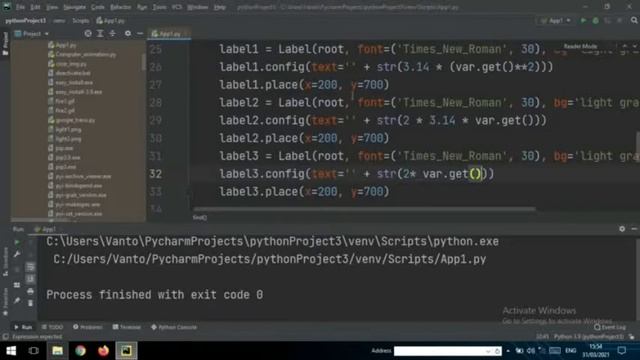Open the Terminal tool window

tap(127, 327)
